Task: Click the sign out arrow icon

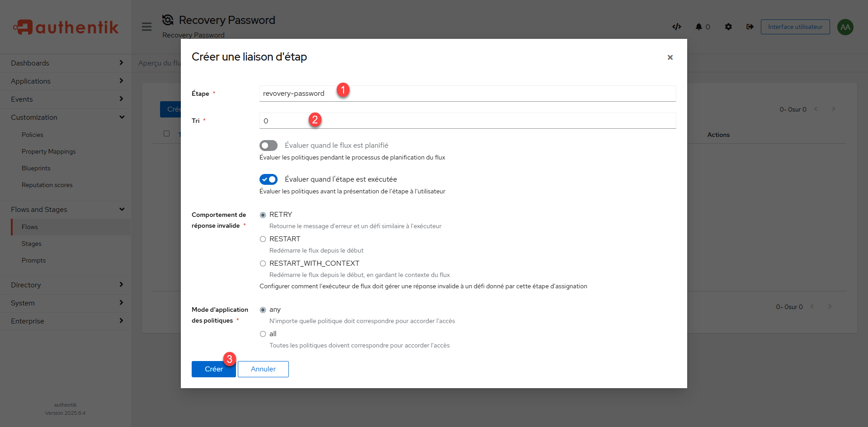Action: [x=750, y=27]
